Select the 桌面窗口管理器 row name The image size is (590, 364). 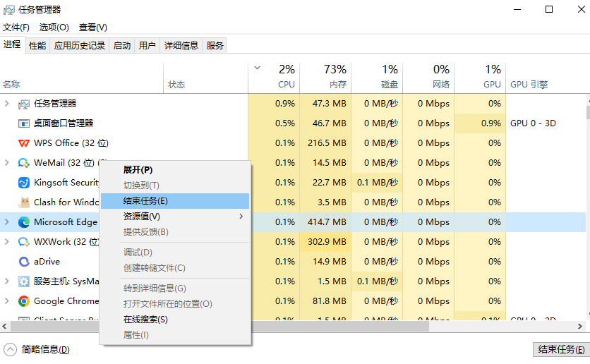(64, 123)
